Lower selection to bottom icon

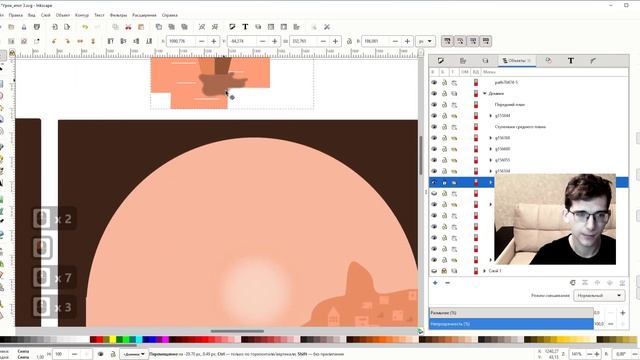pos(149,41)
